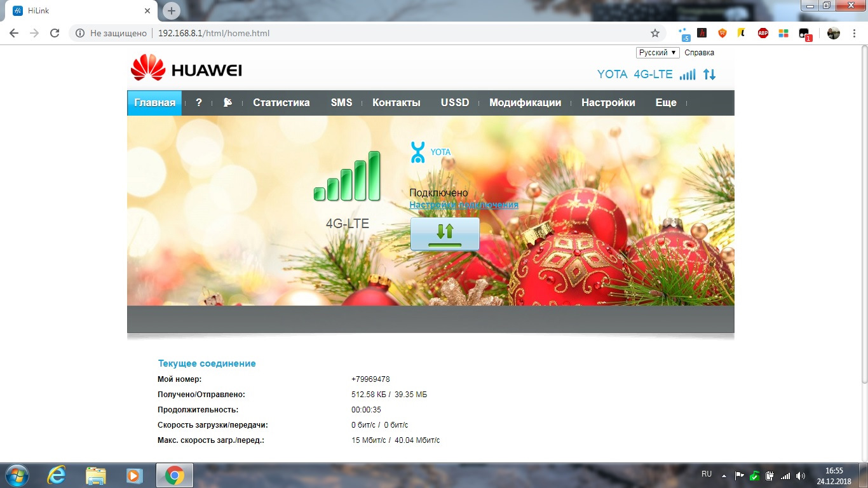
Task: Click the duration value 00:00:35
Action: [366, 410]
